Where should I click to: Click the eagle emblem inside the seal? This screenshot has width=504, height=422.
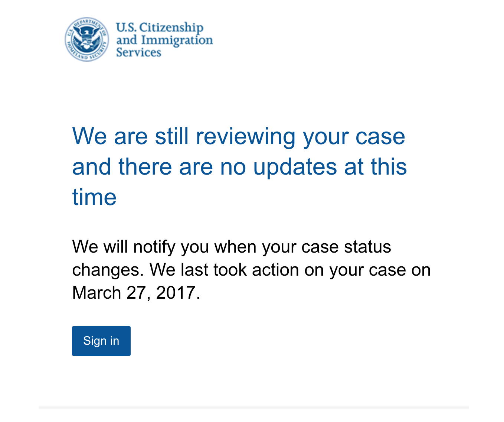[x=87, y=39]
